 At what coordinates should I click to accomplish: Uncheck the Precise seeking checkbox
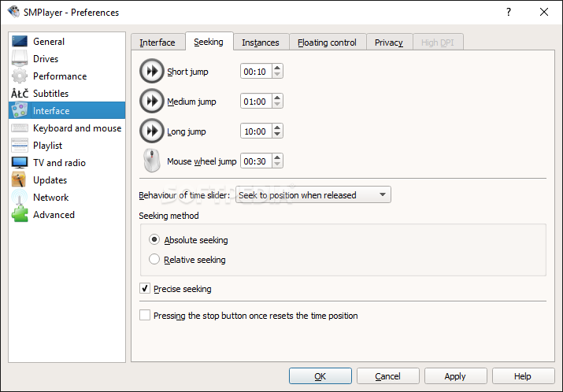[x=145, y=288]
